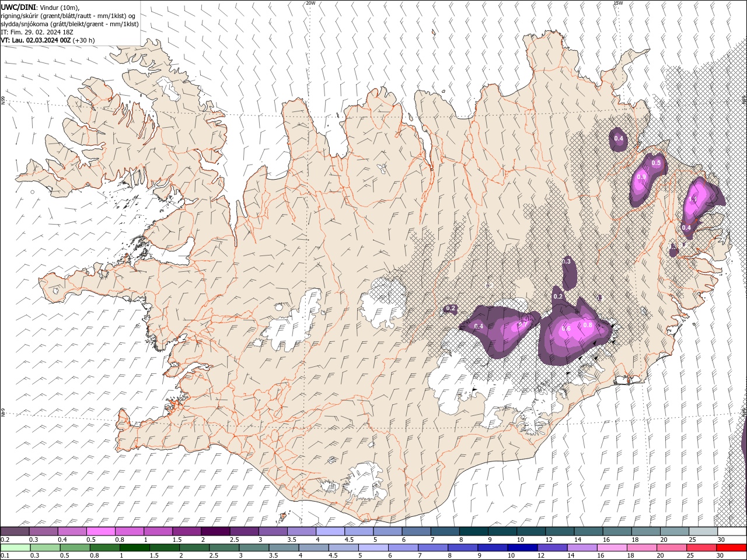Click the dark plum 0.2 swatch, snow legend

[15, 531]
